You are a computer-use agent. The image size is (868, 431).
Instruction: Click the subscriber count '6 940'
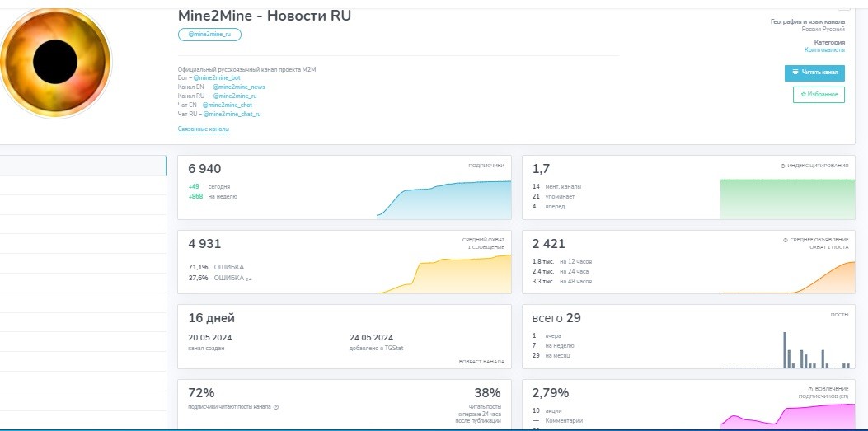point(204,169)
